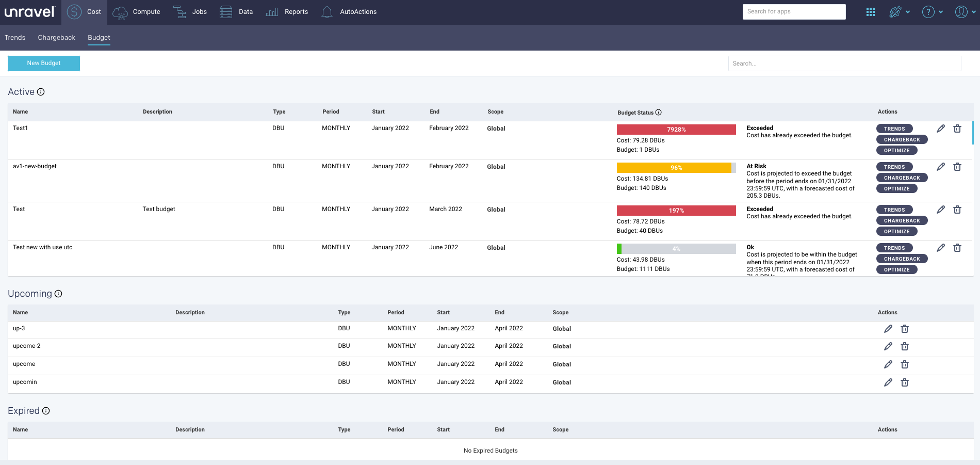Screen dimensions: 980x465
Task: Go to the Jobs section
Action: coord(190,12)
